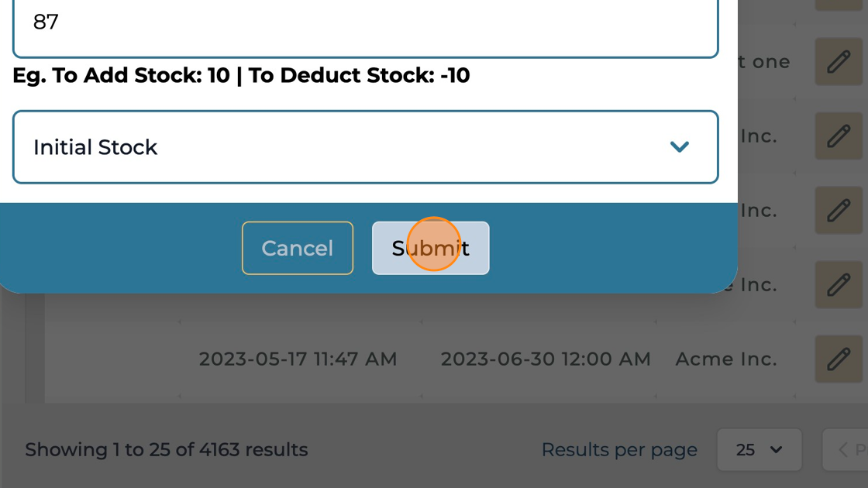Open the Results per page 25 dropdown
The image size is (868, 488).
pos(759,450)
